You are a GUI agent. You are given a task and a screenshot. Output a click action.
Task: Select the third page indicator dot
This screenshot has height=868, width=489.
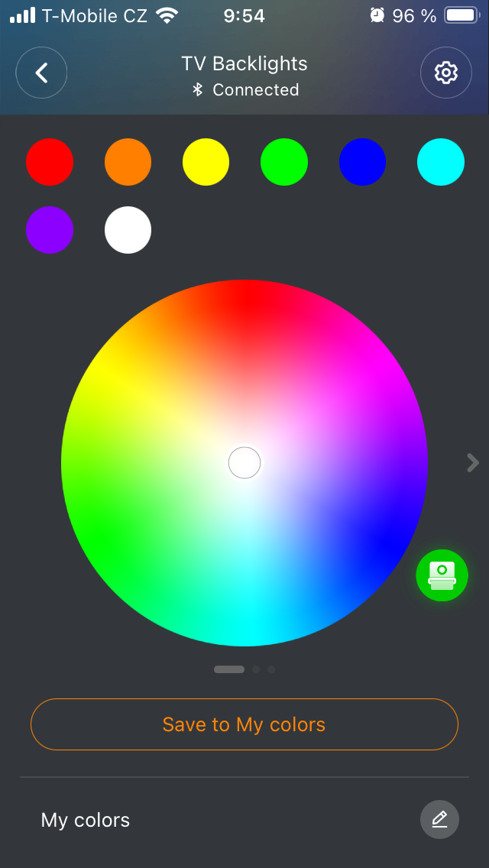tap(270, 669)
